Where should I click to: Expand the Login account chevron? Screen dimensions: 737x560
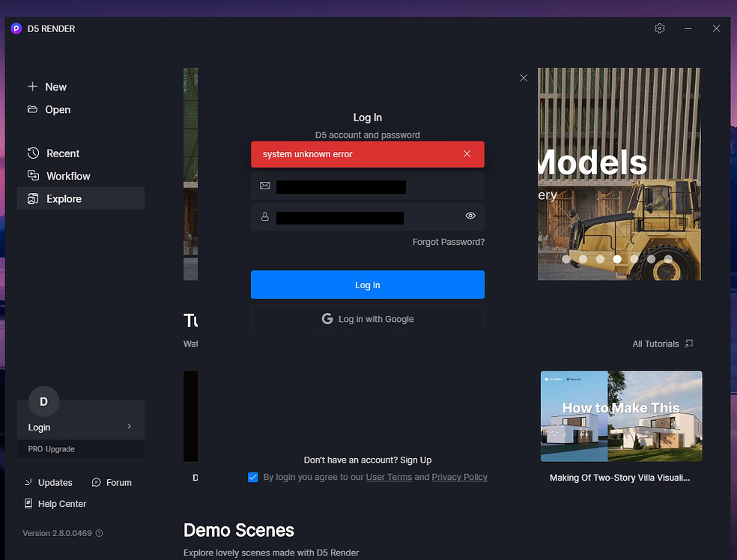130,426
